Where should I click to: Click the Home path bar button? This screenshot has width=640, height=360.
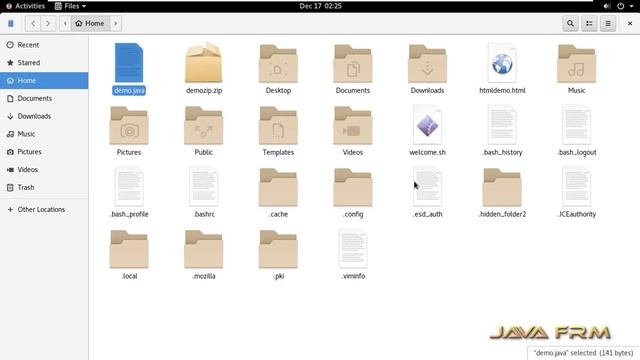90,24
